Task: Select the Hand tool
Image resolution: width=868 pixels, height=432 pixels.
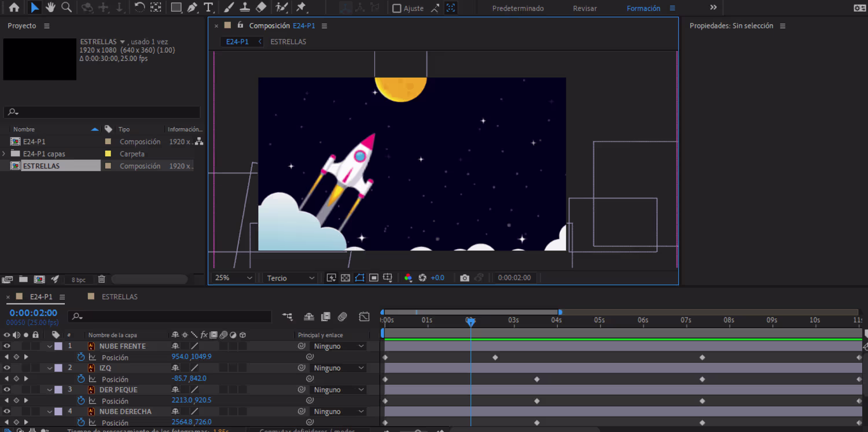Action: pos(51,8)
